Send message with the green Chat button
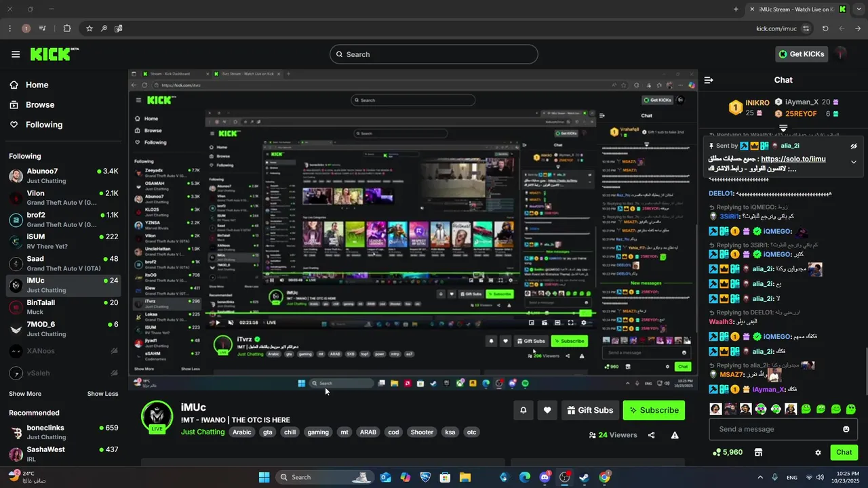The height and width of the screenshot is (488, 868). (844, 452)
